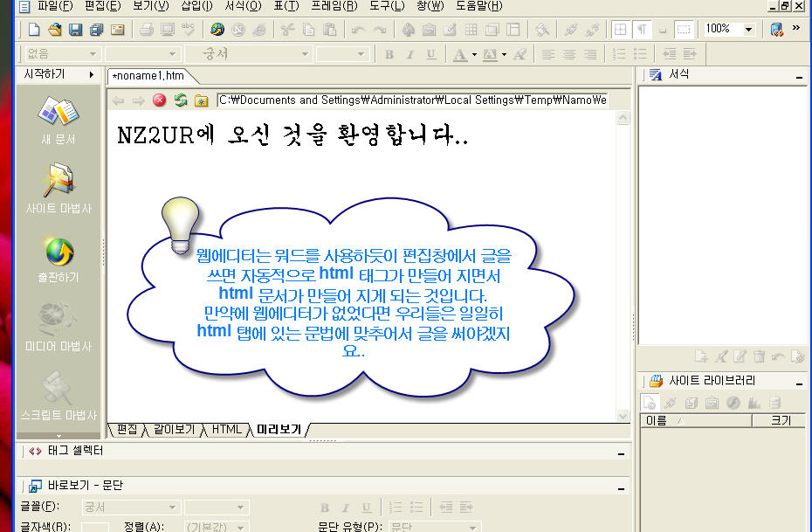The image size is (812, 532).
Task: Open the 서식(O) menu
Action: 244,6
